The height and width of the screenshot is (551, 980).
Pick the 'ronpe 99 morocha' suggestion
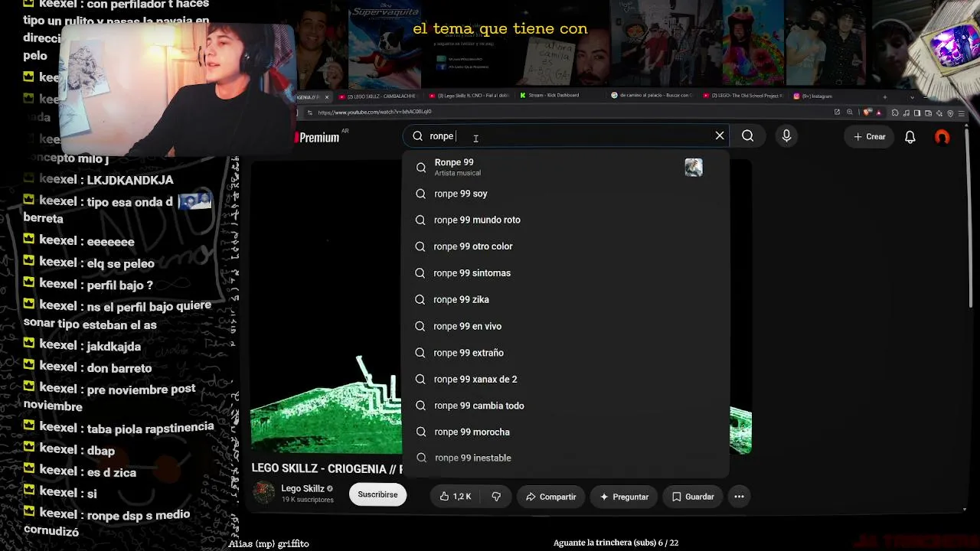566,432
